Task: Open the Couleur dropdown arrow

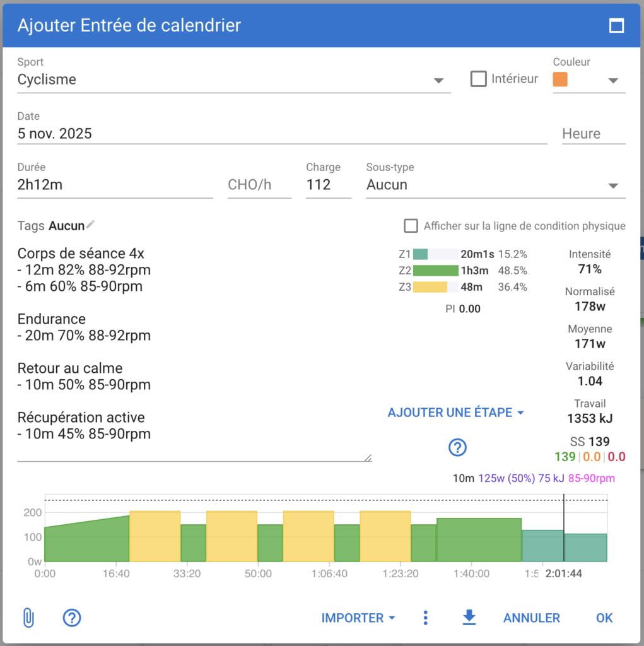Action: click(x=612, y=81)
